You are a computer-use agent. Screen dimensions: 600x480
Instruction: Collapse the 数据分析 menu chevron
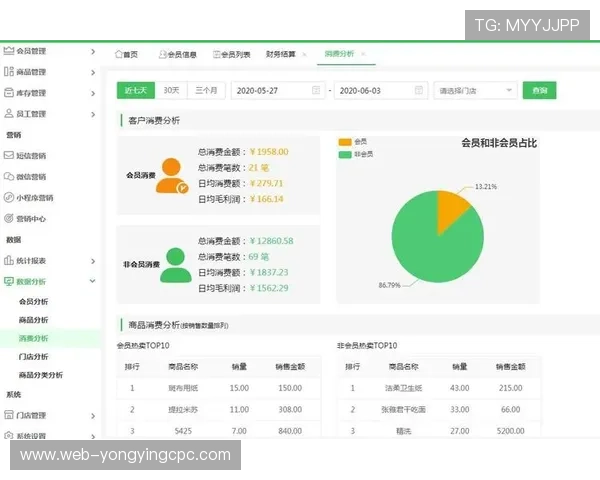93,281
